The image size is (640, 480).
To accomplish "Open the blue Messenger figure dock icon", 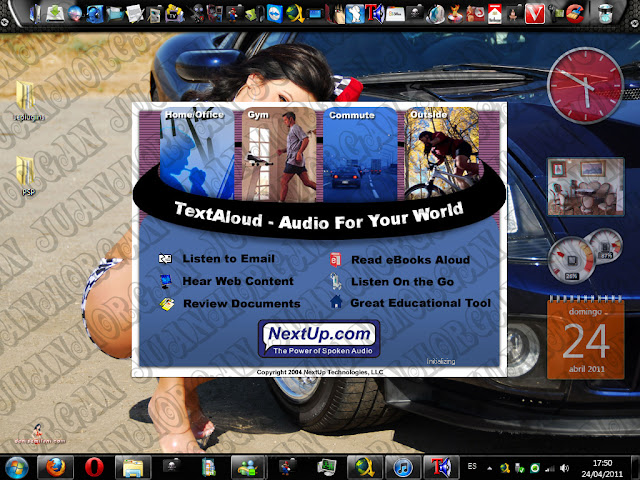I will [x=354, y=13].
